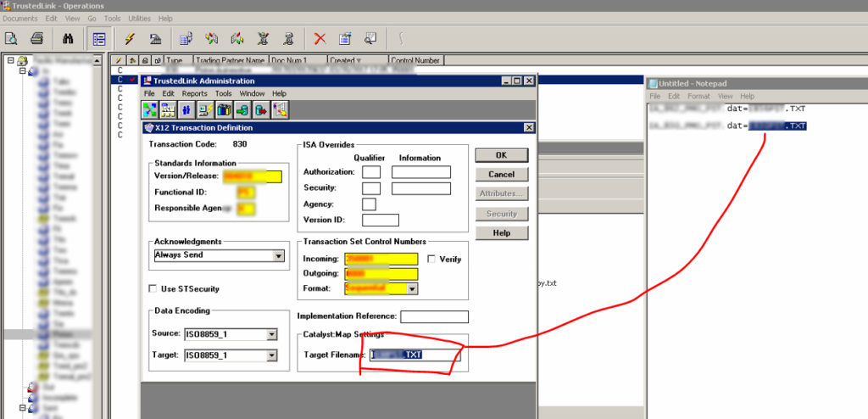Click the Cancel button
The width and height of the screenshot is (868, 419).
pos(501,174)
